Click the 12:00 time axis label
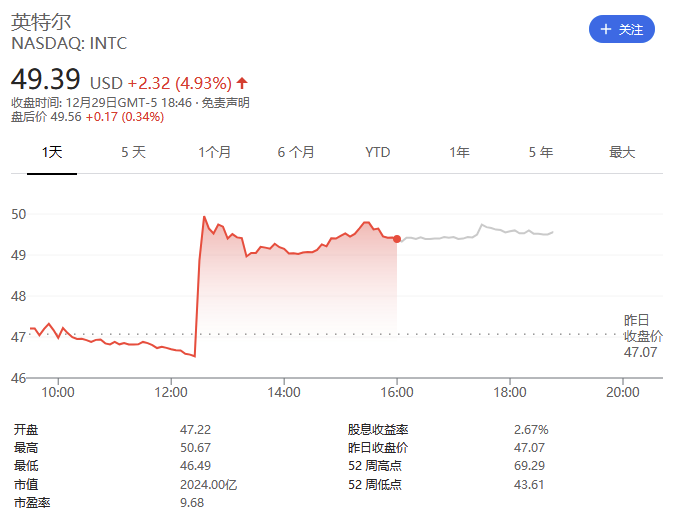674x518 pixels. pos(172,393)
